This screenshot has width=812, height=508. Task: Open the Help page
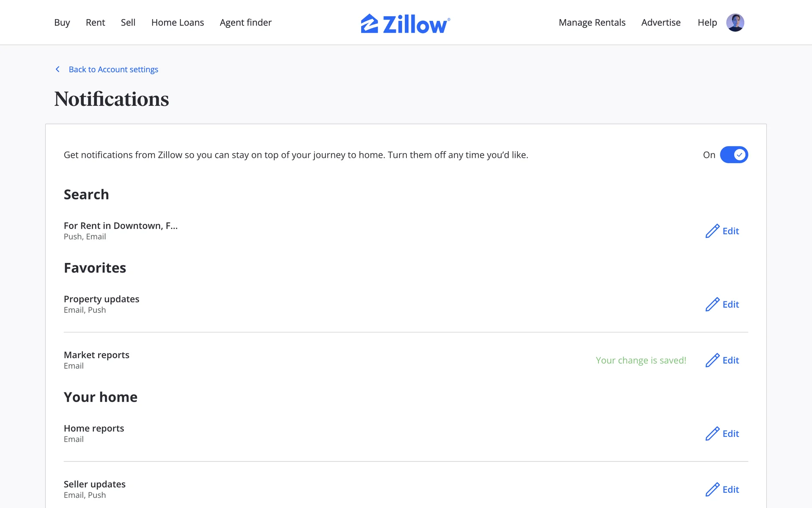click(x=707, y=22)
